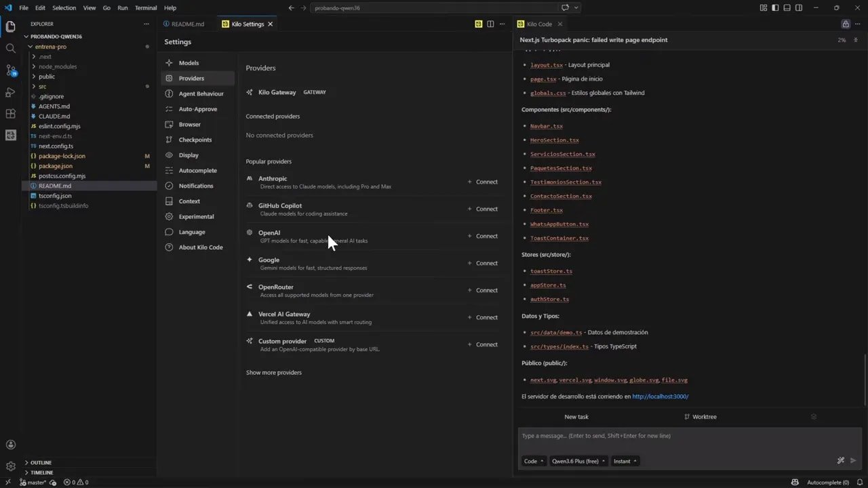Connect the OpenRouter provider

tap(483, 290)
